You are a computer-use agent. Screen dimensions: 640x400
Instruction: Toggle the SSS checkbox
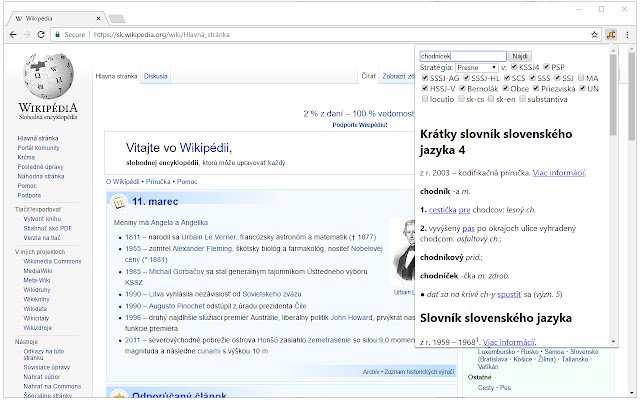tap(532, 78)
